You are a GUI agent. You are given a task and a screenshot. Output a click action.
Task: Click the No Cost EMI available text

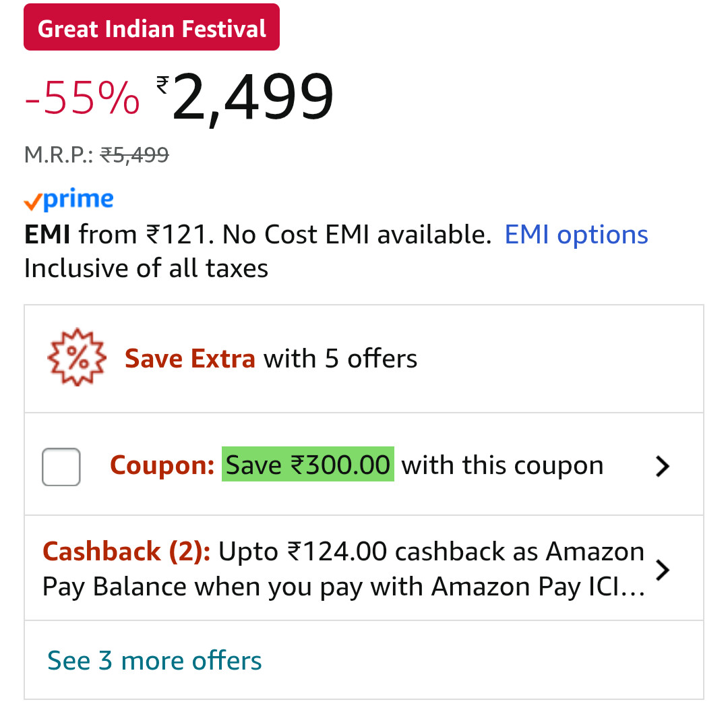(x=356, y=235)
